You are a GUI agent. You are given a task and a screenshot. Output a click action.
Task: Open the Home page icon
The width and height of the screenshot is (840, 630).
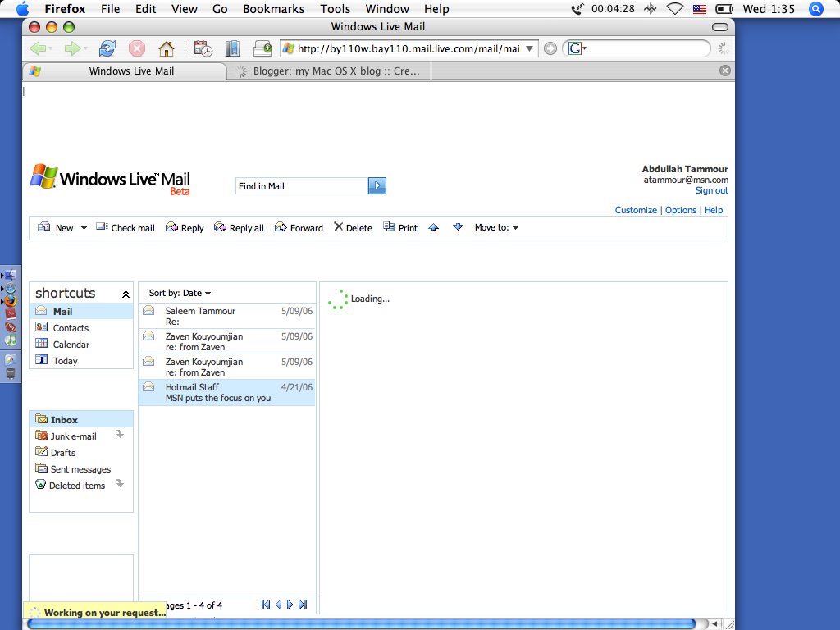tap(167, 48)
